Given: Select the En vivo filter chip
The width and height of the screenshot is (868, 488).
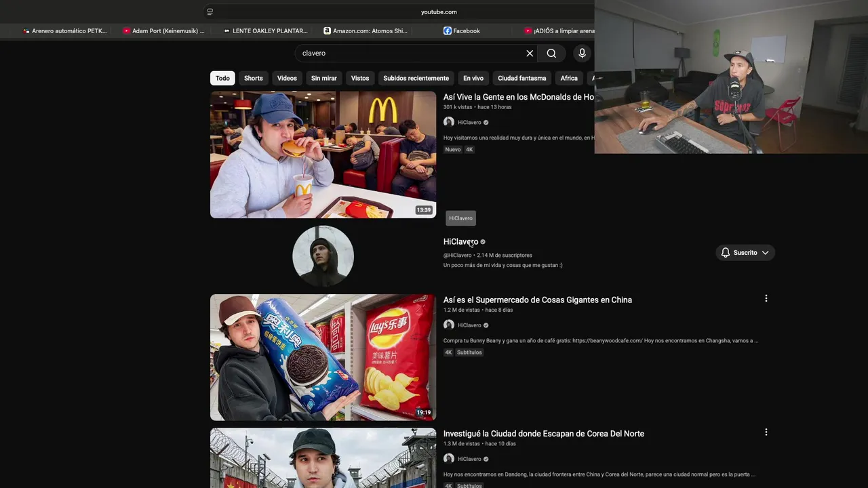Looking at the screenshot, I should [473, 78].
